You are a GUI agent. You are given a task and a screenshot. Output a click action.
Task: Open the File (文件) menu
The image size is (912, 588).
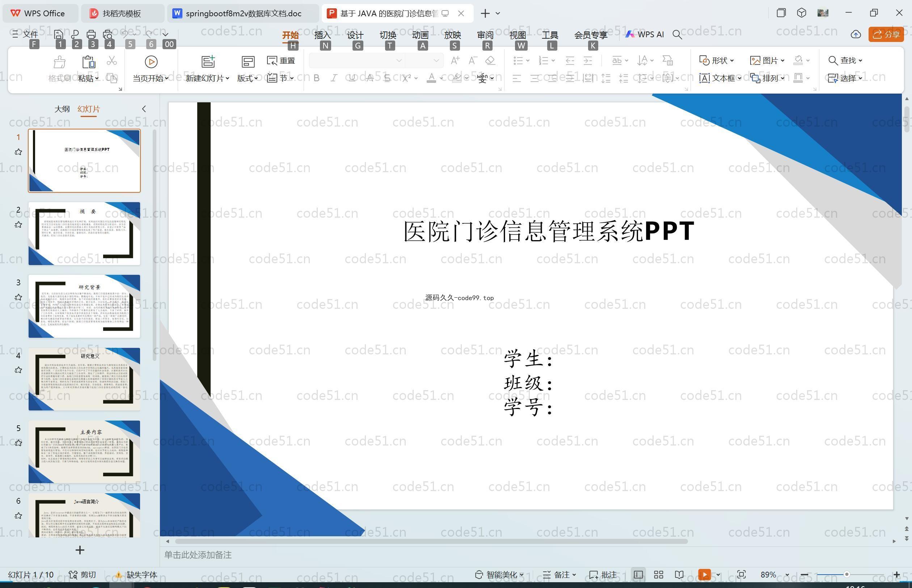pyautogui.click(x=25, y=34)
